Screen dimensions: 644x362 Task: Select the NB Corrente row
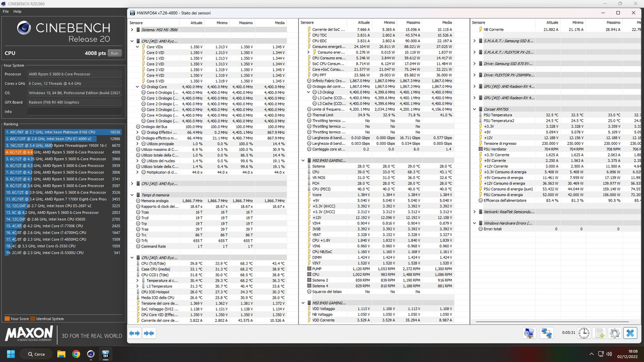pos(555,30)
